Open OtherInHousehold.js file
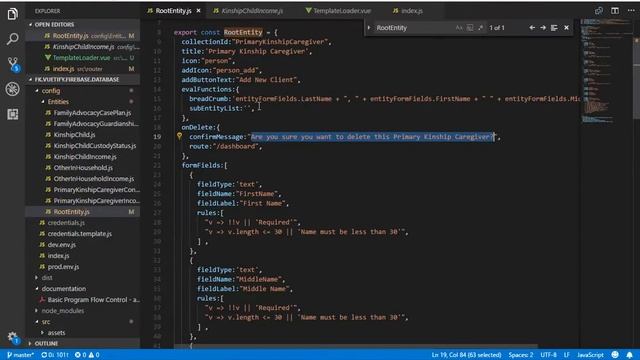640x360 pixels. 83,168
